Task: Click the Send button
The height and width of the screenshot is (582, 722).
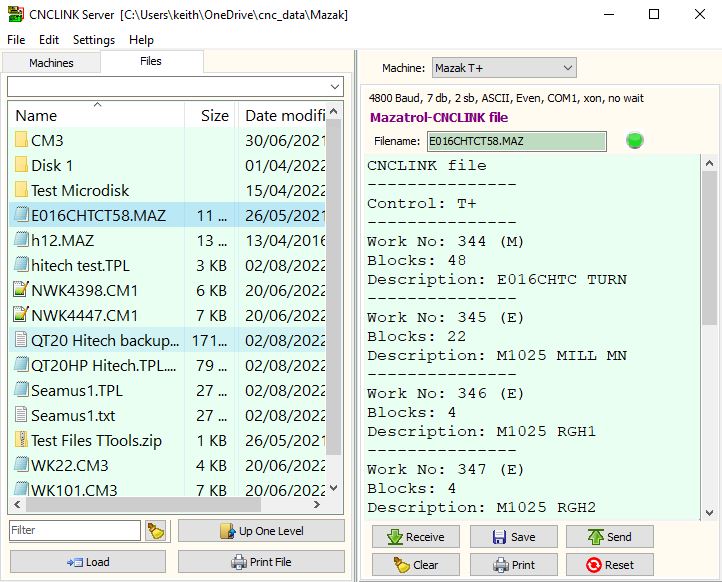Action: pyautogui.click(x=609, y=537)
